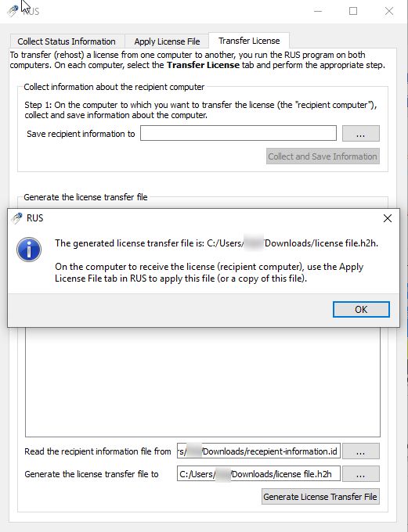Switch to the Collect Status Information tab
Screen dimensions: 408x532
tap(67, 41)
